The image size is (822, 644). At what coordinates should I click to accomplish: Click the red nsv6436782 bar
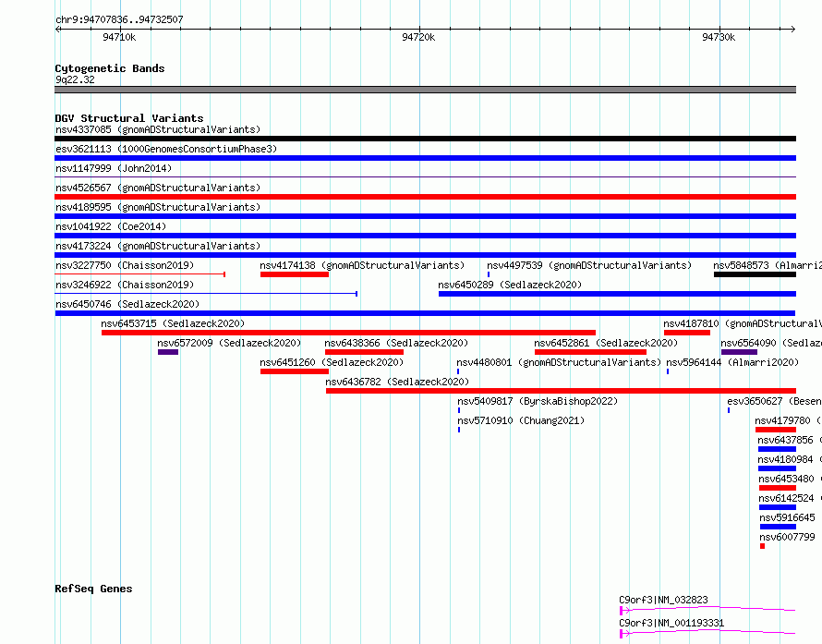tap(561, 391)
